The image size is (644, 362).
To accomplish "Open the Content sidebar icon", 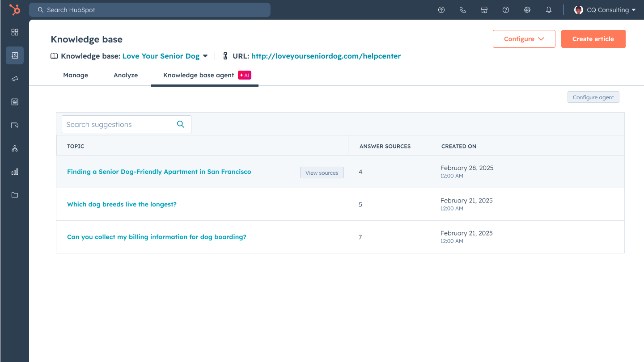I will [x=15, y=102].
